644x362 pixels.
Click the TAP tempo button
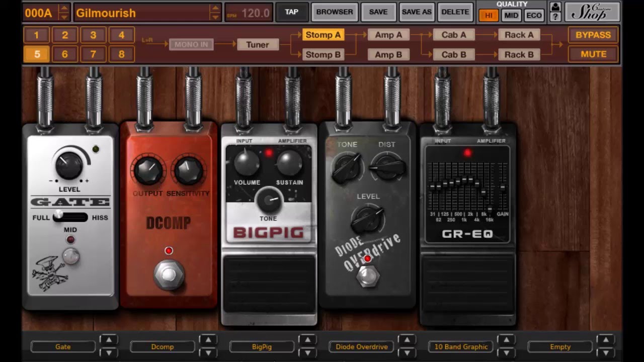(291, 12)
